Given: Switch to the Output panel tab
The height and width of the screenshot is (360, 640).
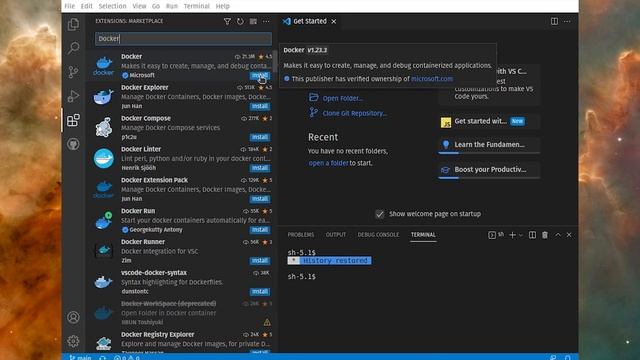Looking at the screenshot, I should (336, 235).
